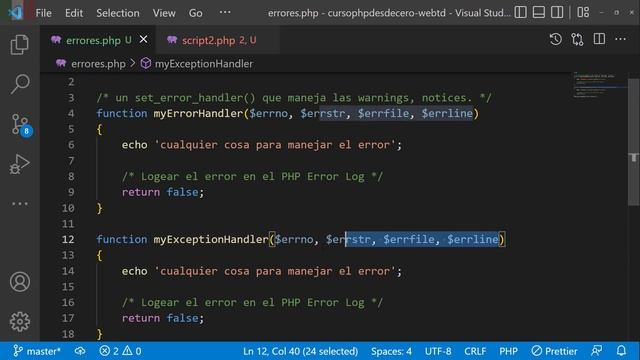This screenshot has width=640, height=360.
Task: Switch to the script2.php tab
Action: [x=218, y=40]
